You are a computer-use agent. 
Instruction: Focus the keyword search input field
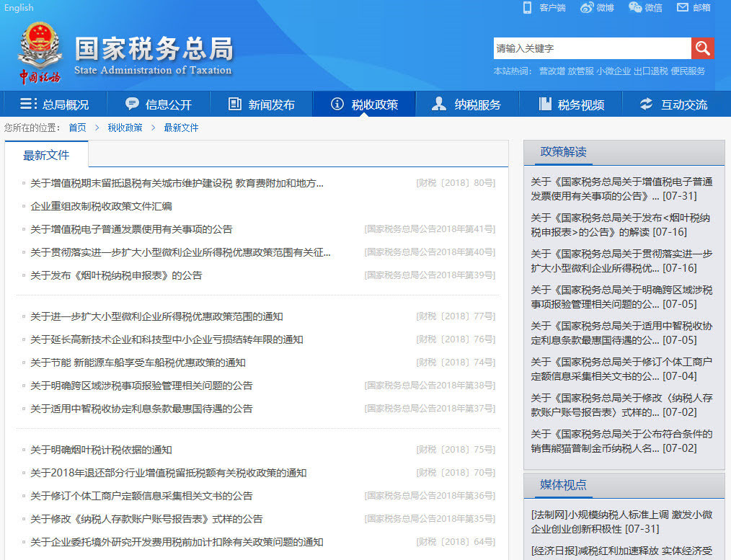coord(591,48)
